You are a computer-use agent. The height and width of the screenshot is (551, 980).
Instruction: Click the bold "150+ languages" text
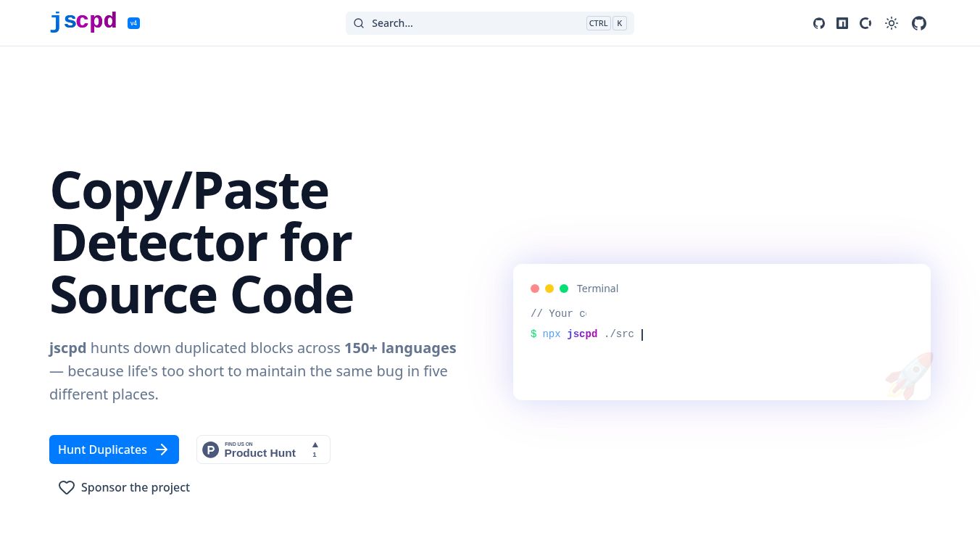coord(400,348)
